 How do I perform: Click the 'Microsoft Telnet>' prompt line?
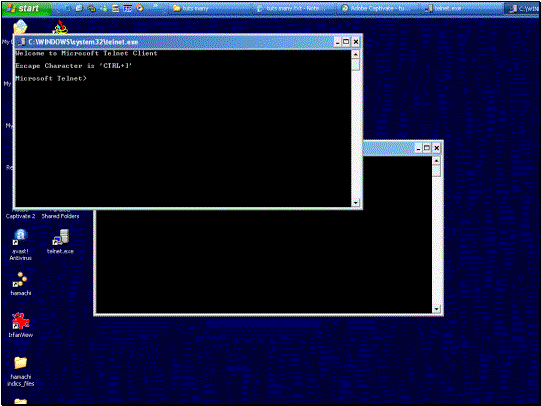[x=51, y=79]
